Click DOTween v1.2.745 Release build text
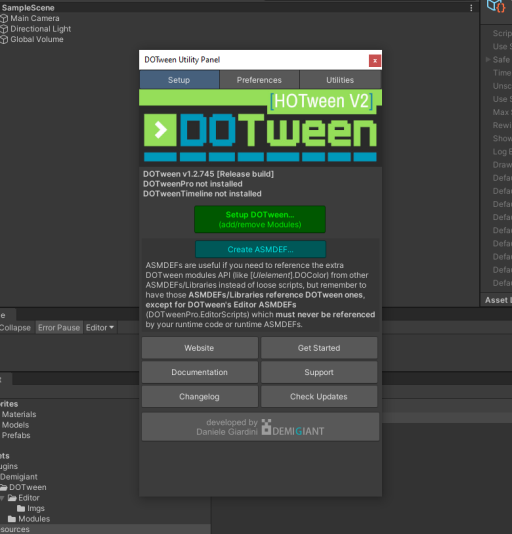 [208, 174]
